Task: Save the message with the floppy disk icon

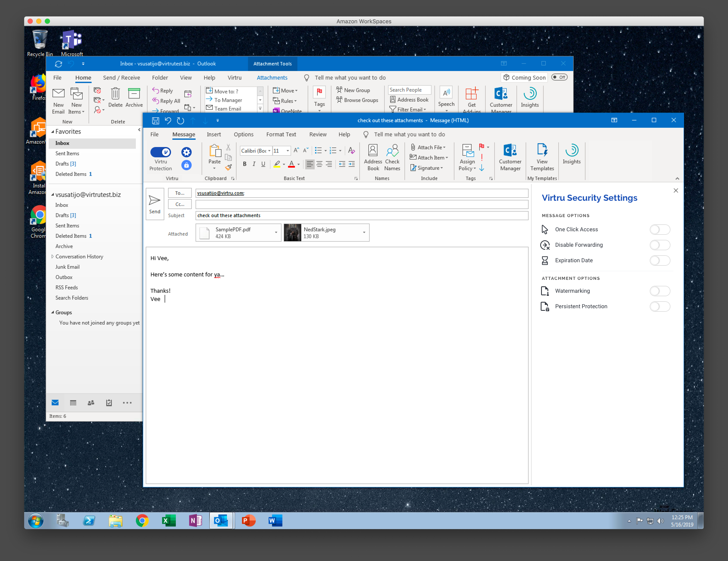Action: [156, 121]
